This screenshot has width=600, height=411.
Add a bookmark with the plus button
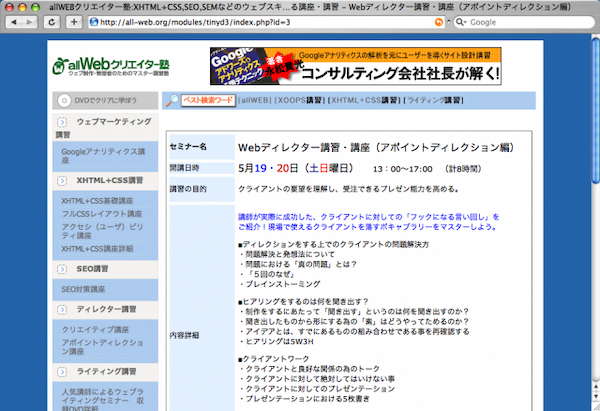tap(74, 22)
